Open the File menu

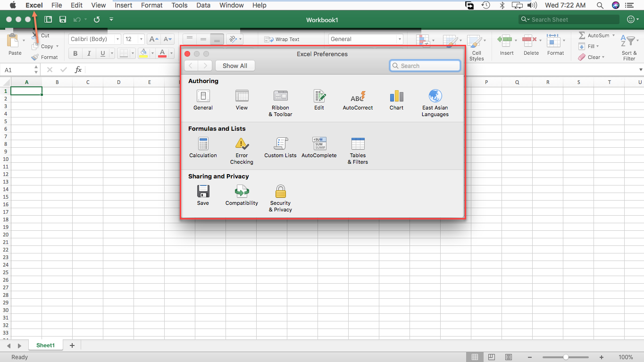pos(57,5)
